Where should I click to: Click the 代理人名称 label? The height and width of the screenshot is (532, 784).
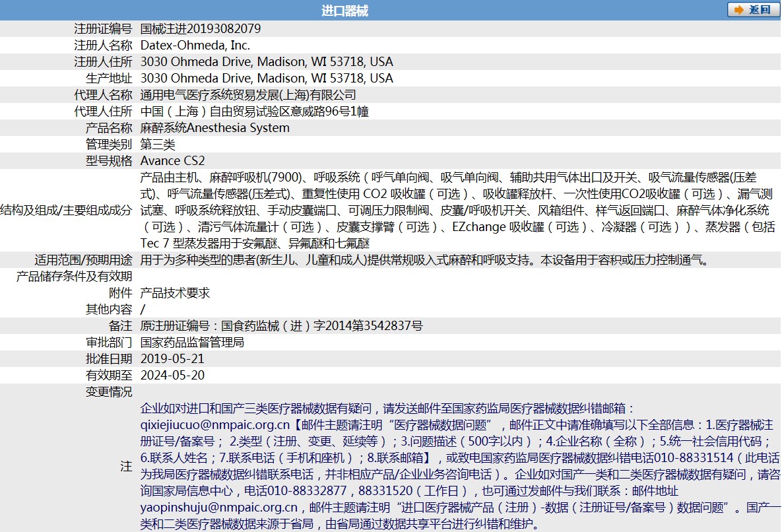point(103,94)
